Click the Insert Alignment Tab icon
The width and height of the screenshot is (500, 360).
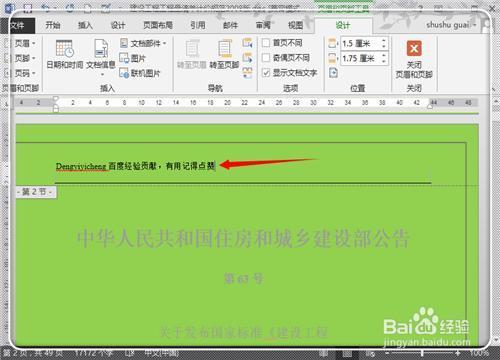[333, 73]
